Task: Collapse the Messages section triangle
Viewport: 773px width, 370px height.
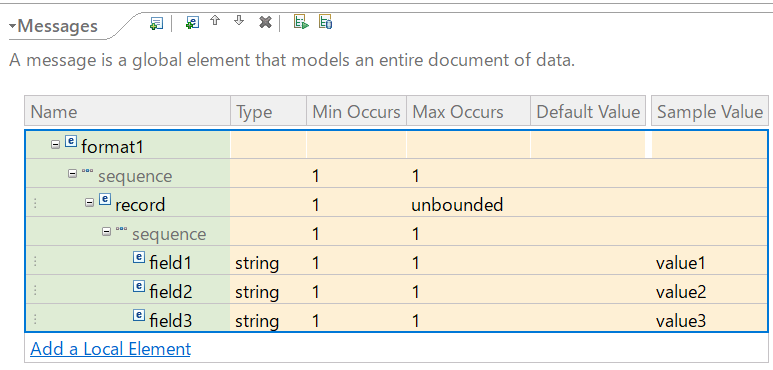Action: 12,26
